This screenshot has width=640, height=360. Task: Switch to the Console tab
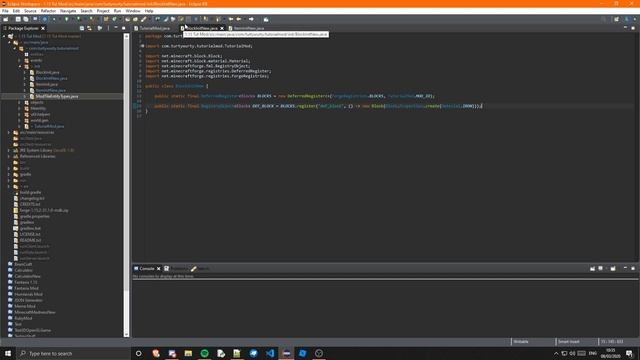(x=147, y=269)
